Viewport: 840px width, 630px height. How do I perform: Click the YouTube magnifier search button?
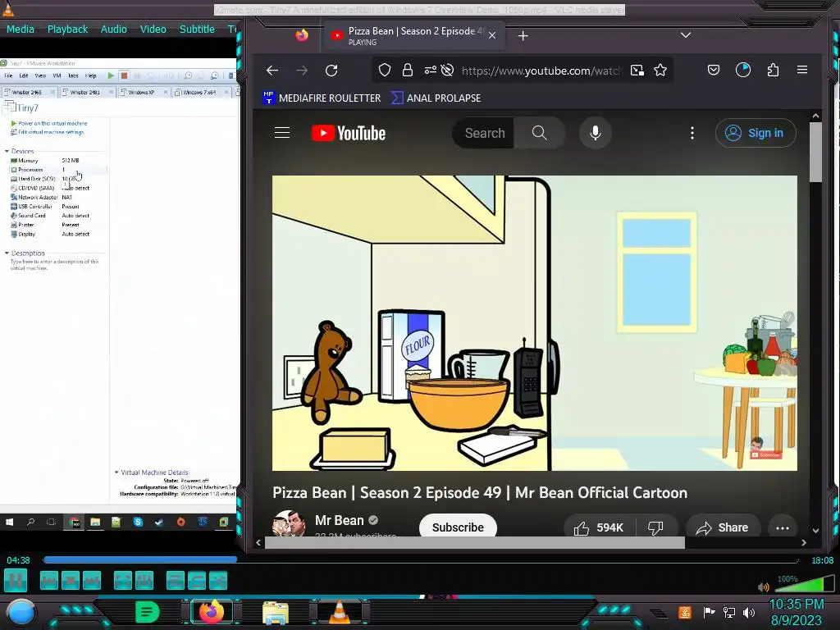pyautogui.click(x=540, y=133)
